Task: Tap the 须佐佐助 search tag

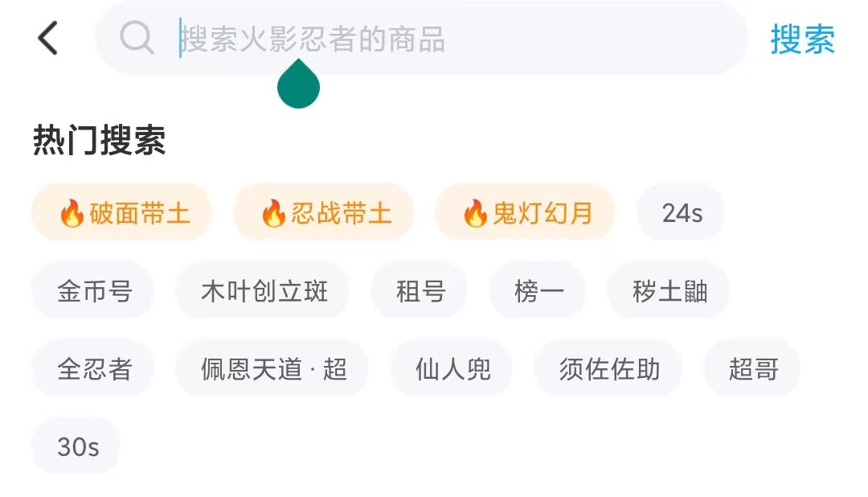Action: click(x=609, y=369)
